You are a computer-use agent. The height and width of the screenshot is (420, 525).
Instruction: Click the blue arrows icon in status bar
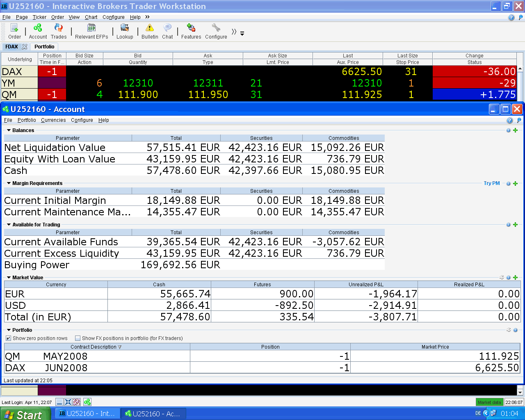(x=68, y=402)
